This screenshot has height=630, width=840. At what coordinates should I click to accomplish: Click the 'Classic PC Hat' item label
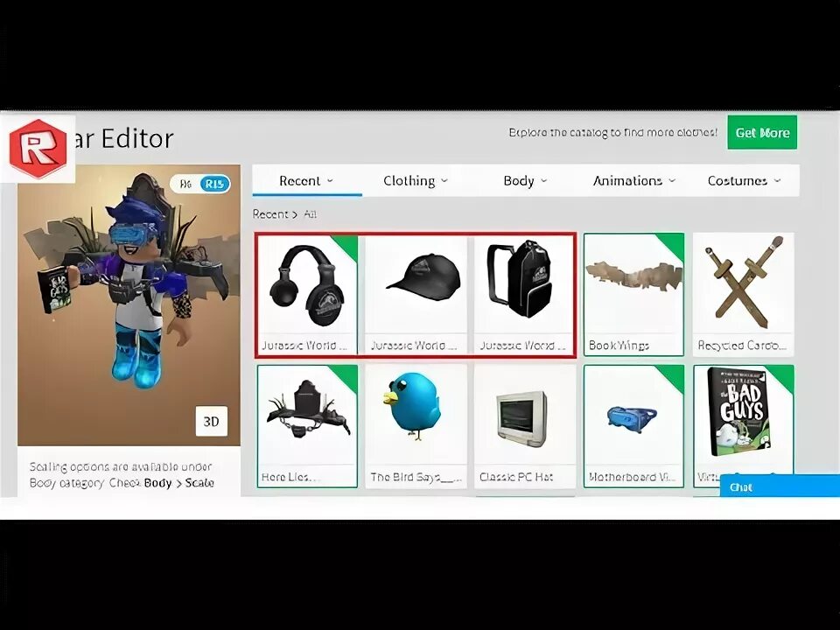[x=516, y=477]
